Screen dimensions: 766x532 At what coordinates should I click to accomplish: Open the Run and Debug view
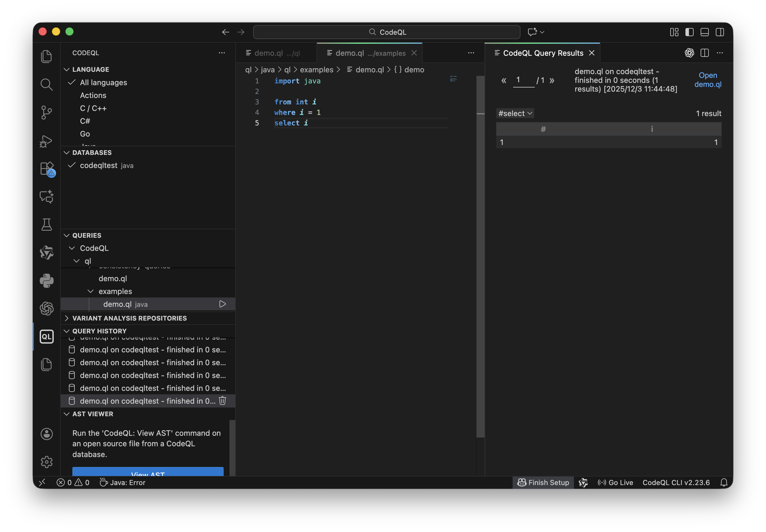click(46, 141)
